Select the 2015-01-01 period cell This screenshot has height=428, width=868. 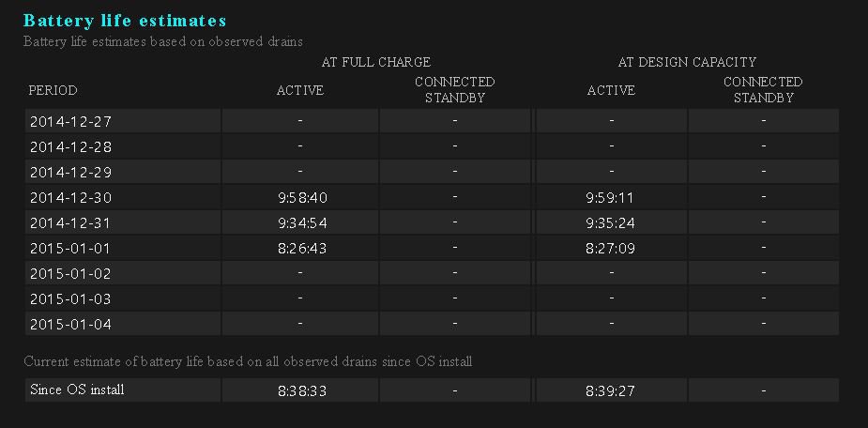click(x=70, y=248)
